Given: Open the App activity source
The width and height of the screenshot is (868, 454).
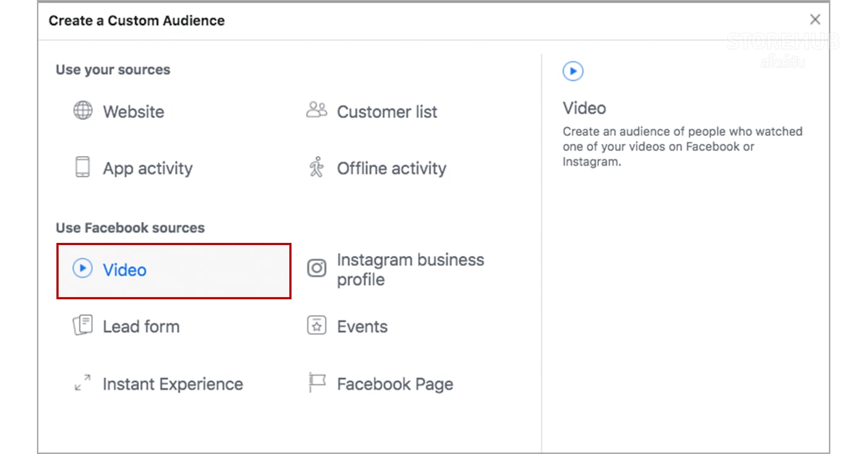Looking at the screenshot, I should click(x=147, y=168).
